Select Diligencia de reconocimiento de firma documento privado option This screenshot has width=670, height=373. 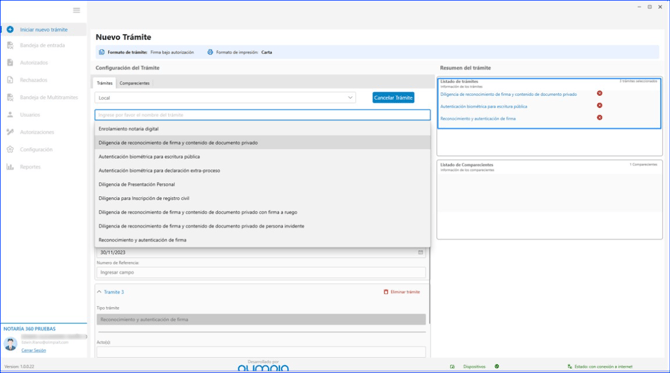point(262,143)
